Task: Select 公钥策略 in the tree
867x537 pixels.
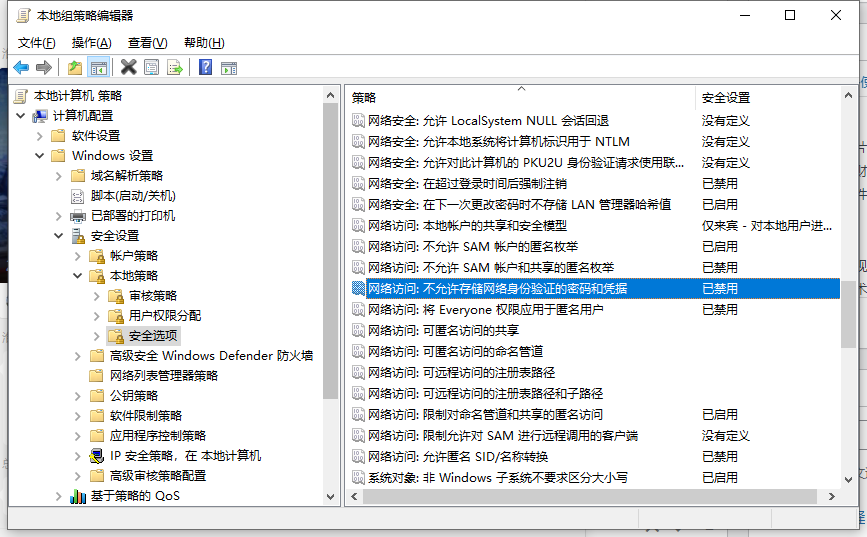Action: (x=134, y=395)
